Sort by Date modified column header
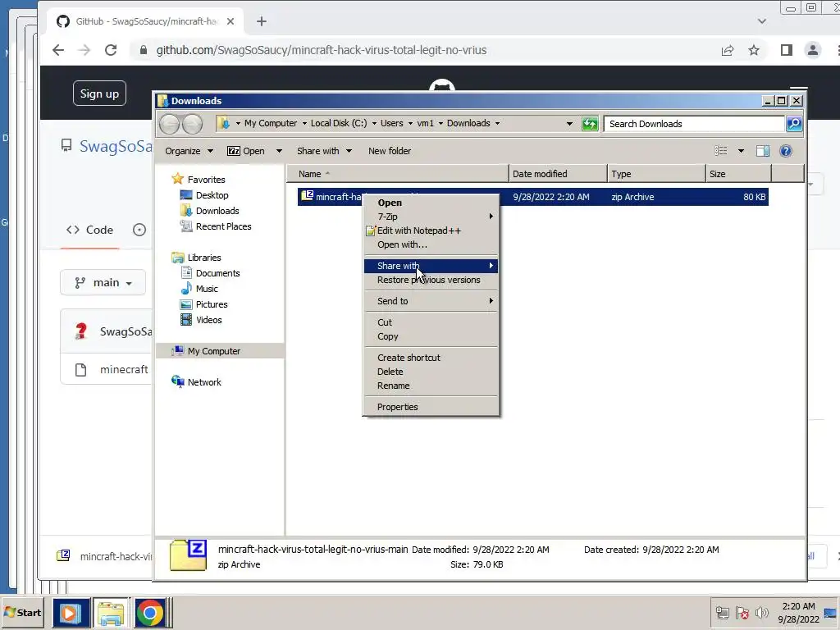 pyautogui.click(x=558, y=174)
